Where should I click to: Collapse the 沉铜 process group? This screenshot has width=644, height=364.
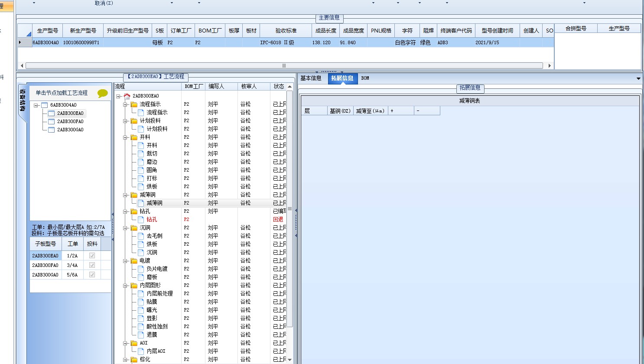(x=126, y=228)
